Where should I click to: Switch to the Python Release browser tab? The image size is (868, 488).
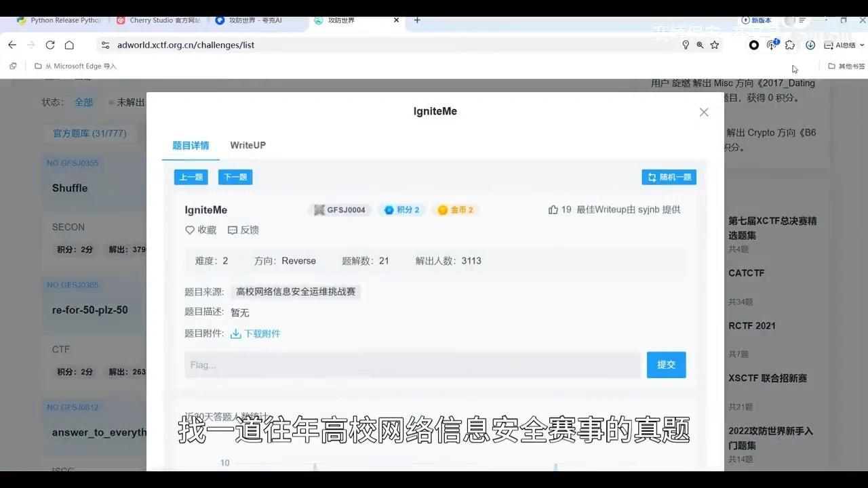[x=58, y=20]
